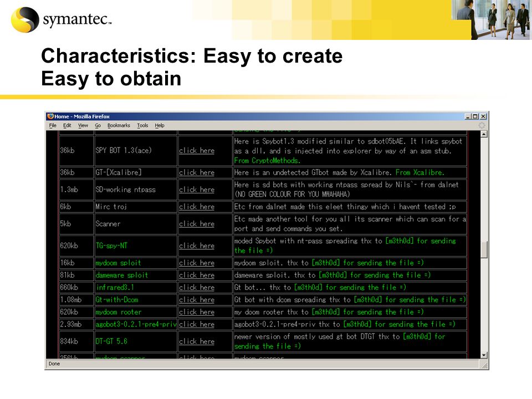The height and width of the screenshot is (399, 532).
Task: Click the '5kb' size cell
Action: (x=76, y=224)
